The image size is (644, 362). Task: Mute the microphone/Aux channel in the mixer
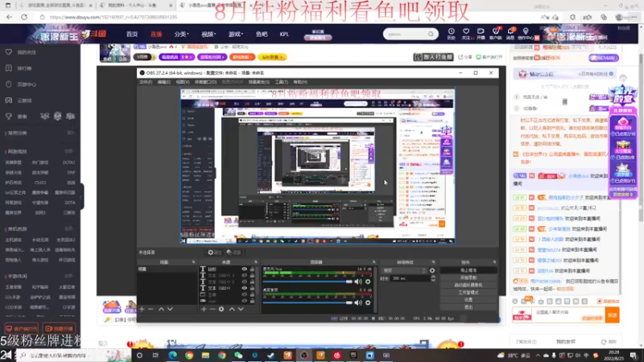click(x=358, y=282)
